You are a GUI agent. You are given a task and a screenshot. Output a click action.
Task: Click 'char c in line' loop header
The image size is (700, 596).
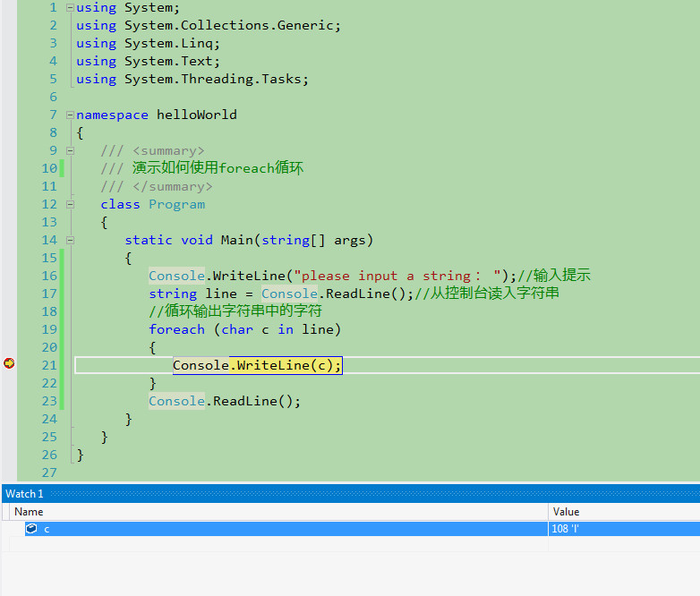click(277, 329)
